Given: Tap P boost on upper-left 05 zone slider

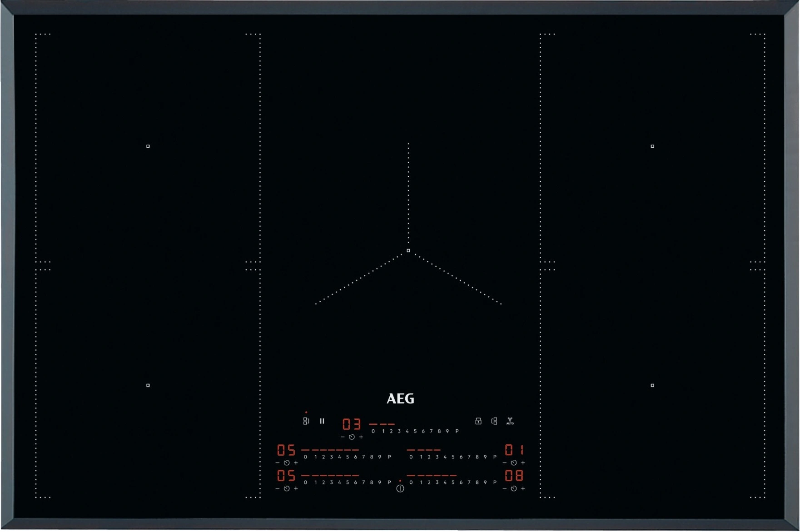Looking at the screenshot, I should tap(389, 457).
